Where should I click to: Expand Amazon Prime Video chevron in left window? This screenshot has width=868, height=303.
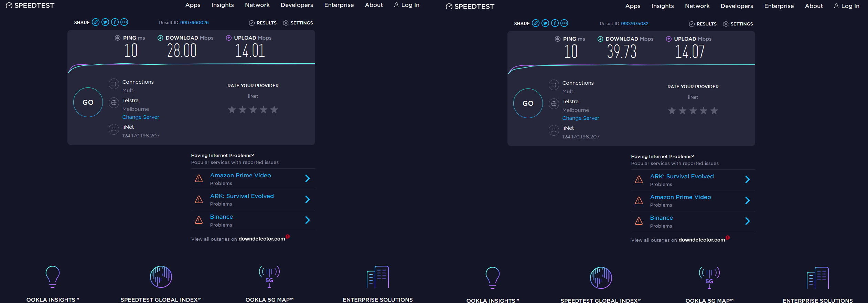click(x=308, y=178)
